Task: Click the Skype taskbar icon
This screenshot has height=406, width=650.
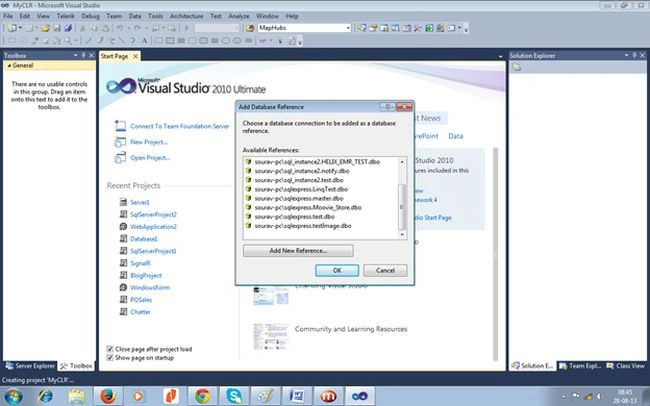Action: click(234, 396)
